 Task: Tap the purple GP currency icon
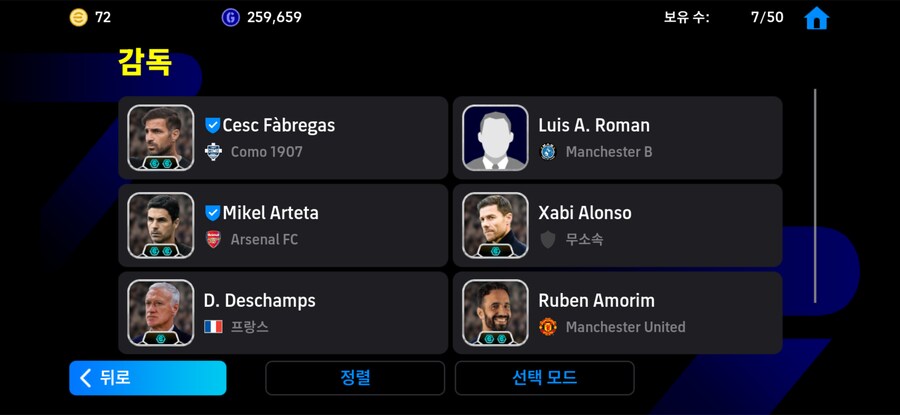[x=231, y=17]
